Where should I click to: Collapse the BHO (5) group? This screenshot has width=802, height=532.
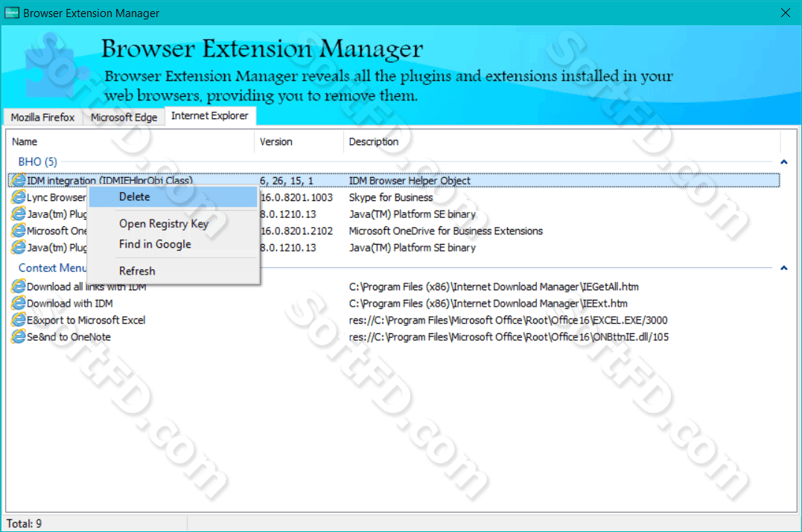click(783, 162)
